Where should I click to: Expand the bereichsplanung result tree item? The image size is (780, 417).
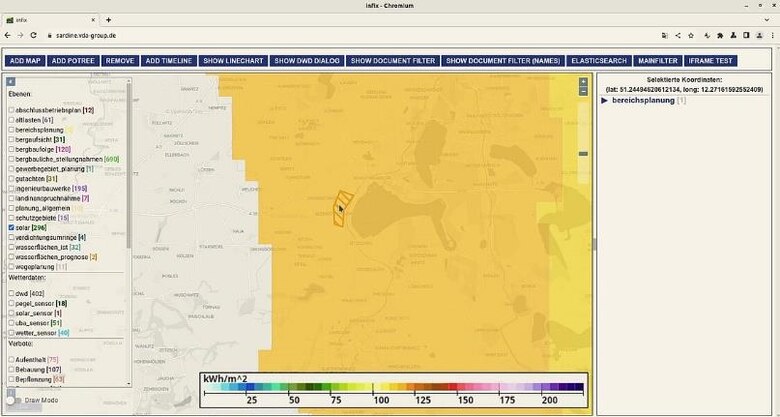[604, 101]
